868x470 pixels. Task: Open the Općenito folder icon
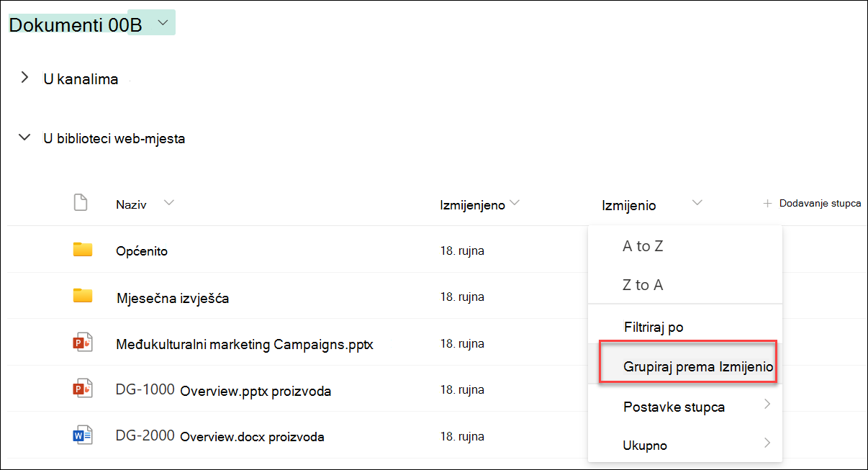(x=83, y=250)
